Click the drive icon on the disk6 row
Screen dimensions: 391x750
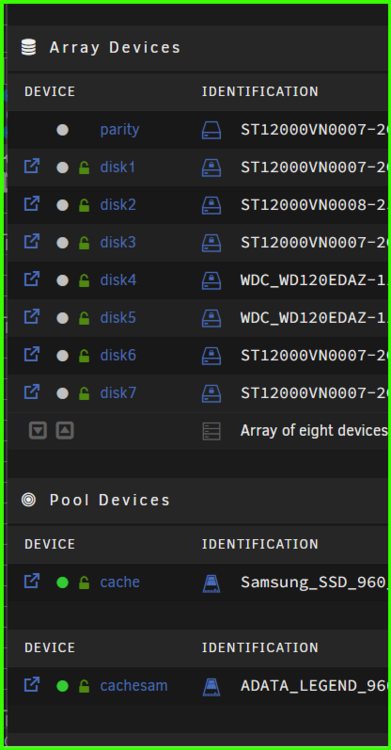pos(211,356)
